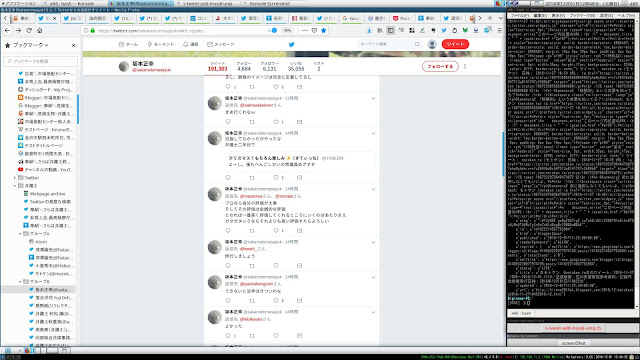Open the account avatar menu in Twitter header

(432, 44)
